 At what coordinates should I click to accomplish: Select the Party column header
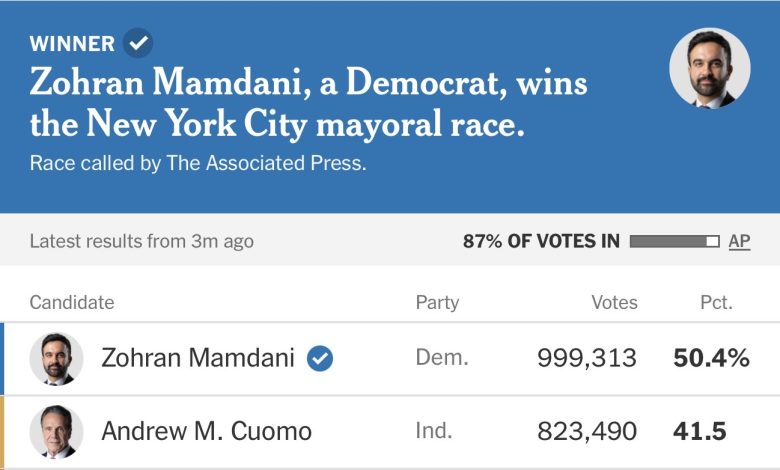437,302
